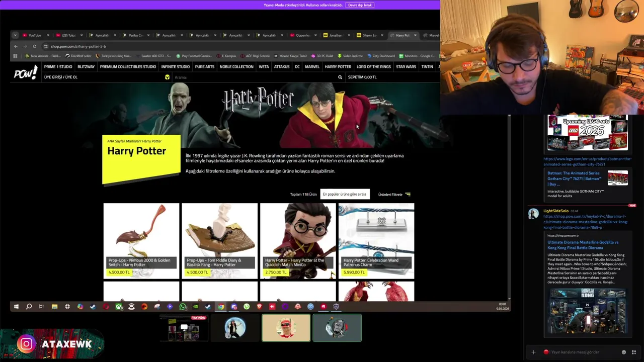Click the site search input 'Arama:'
The height and width of the screenshot is (362, 644).
coord(254,77)
